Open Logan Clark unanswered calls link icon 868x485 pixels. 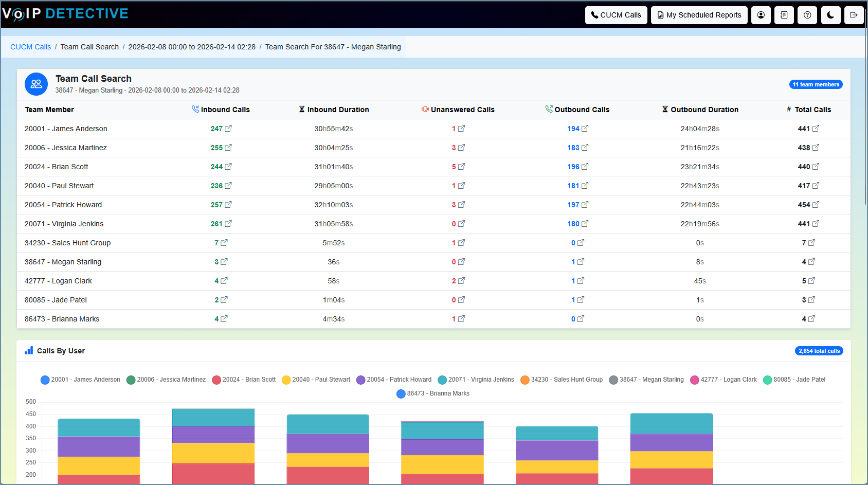pos(461,281)
